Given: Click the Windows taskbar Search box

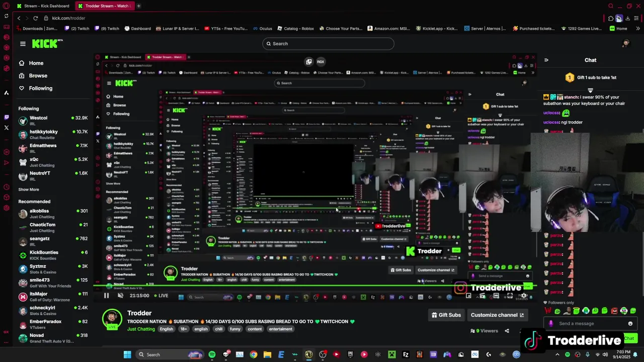Looking at the screenshot, I should (170, 354).
